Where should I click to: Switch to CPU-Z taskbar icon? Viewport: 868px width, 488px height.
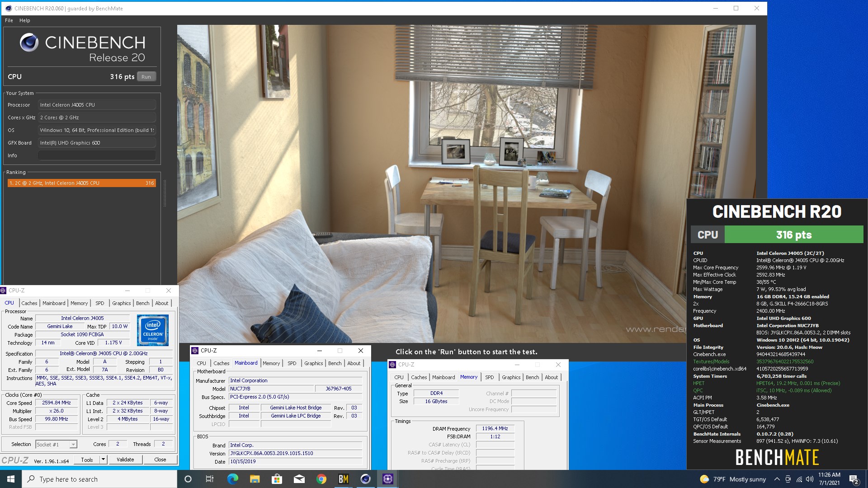pos(388,479)
